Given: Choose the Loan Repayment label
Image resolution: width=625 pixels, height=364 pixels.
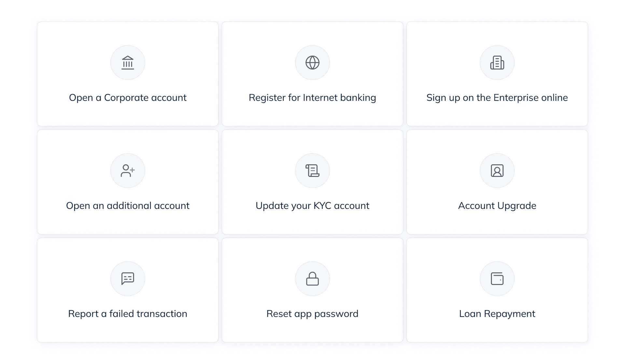Looking at the screenshot, I should pyautogui.click(x=497, y=314).
